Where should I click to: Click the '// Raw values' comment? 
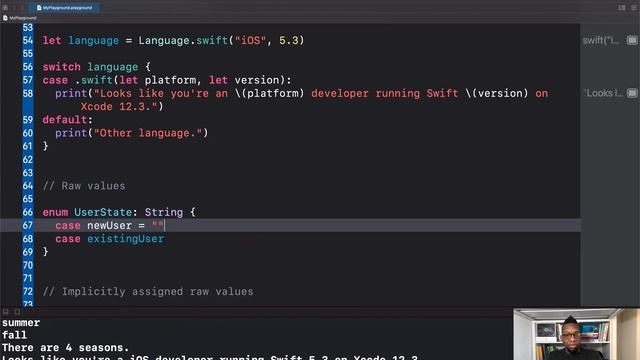(x=84, y=186)
